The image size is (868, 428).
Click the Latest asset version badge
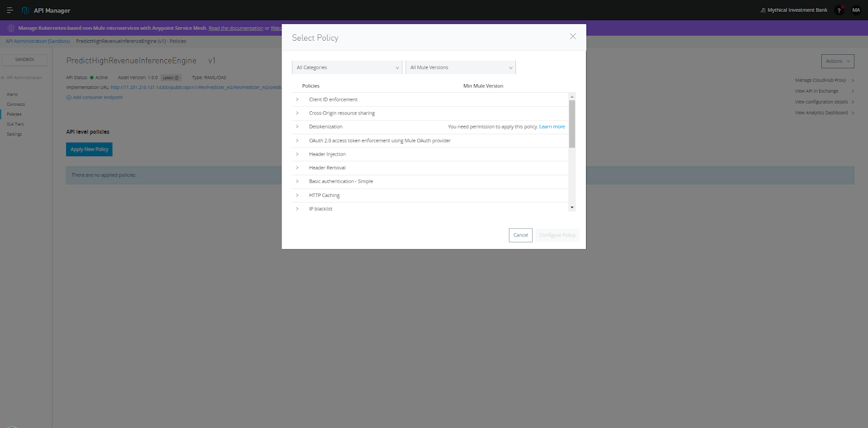tap(171, 78)
